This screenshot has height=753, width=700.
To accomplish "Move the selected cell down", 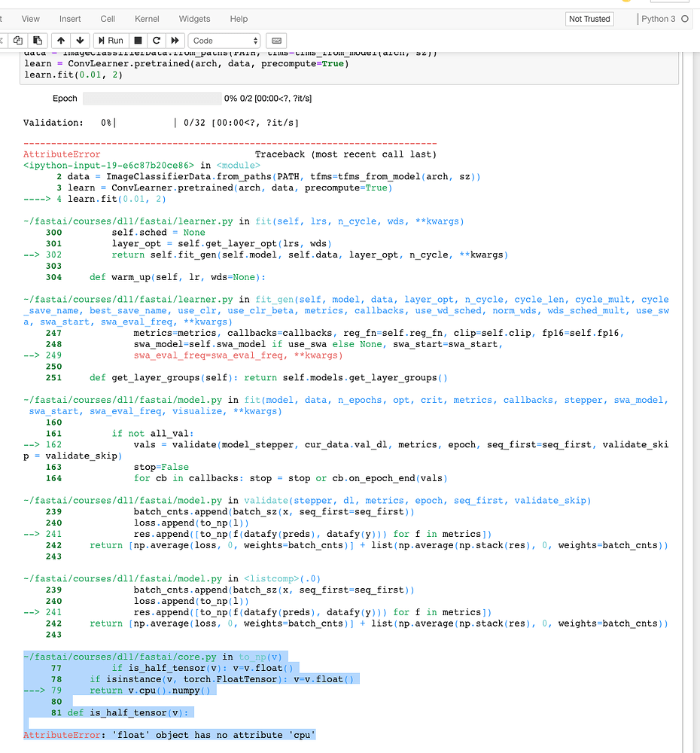I will tap(79, 41).
